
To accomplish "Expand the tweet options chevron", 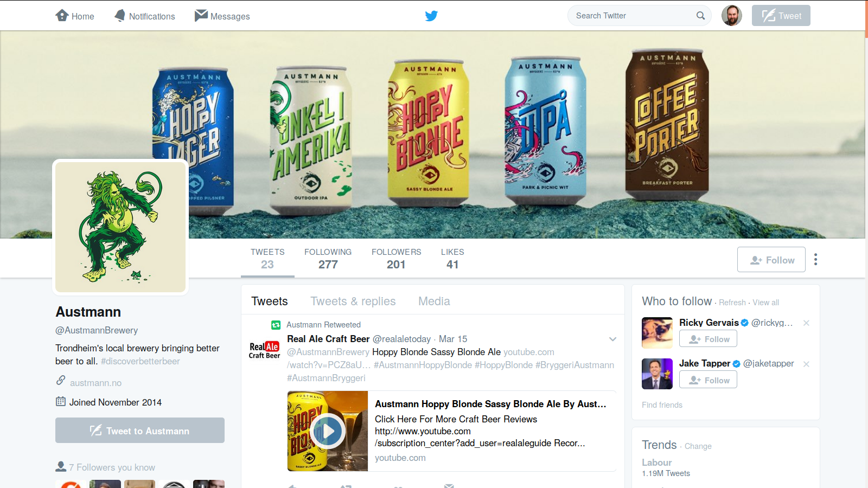I will pos(612,339).
